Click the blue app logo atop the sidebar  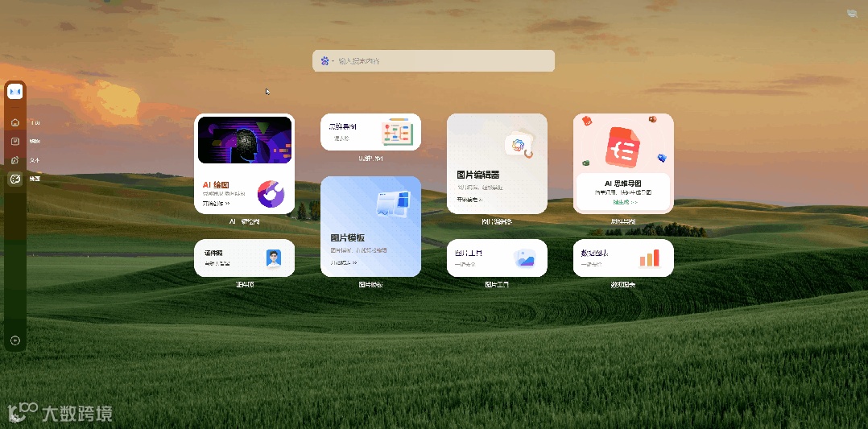pos(15,91)
